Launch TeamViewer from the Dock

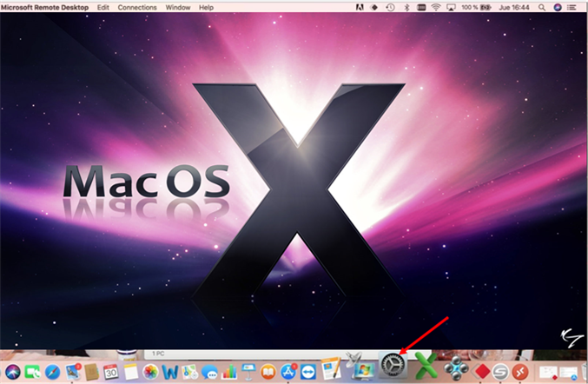pos(308,372)
